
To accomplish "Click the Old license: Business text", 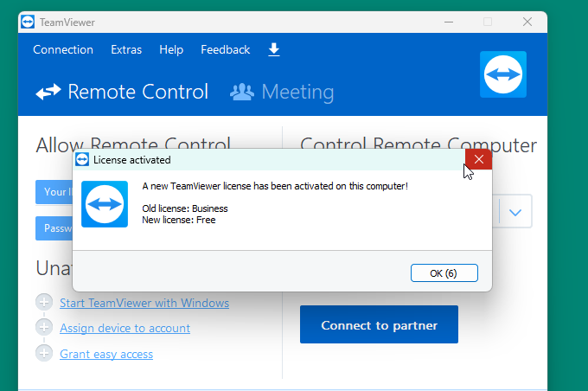I will point(185,208).
